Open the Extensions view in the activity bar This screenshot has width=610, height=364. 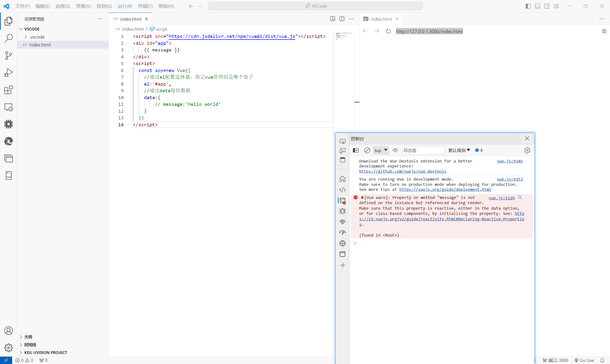click(x=9, y=90)
